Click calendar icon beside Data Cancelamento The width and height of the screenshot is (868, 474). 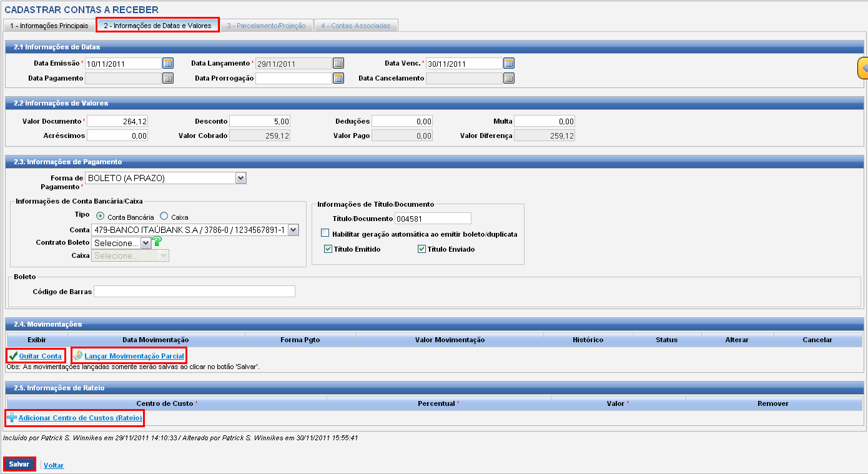tap(509, 78)
